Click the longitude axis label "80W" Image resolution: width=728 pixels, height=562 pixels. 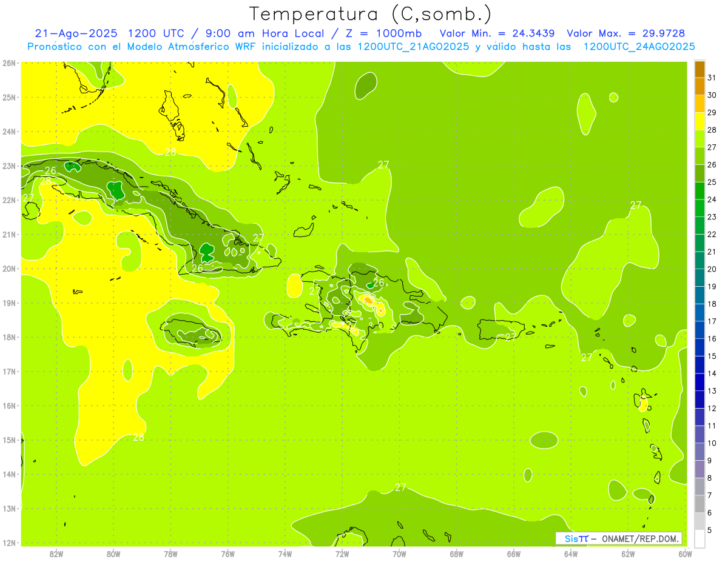click(113, 554)
